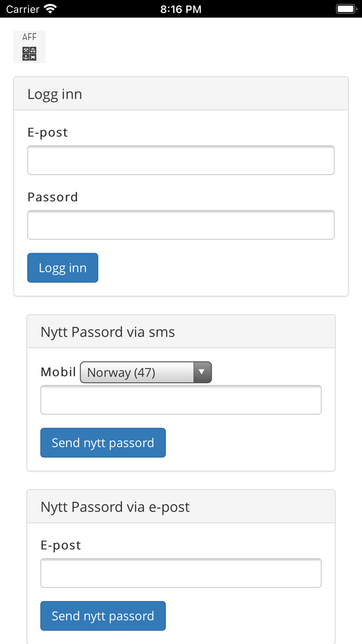Open the Norway (47) country code dropdown
Screen dimensions: 362x644
(146, 372)
